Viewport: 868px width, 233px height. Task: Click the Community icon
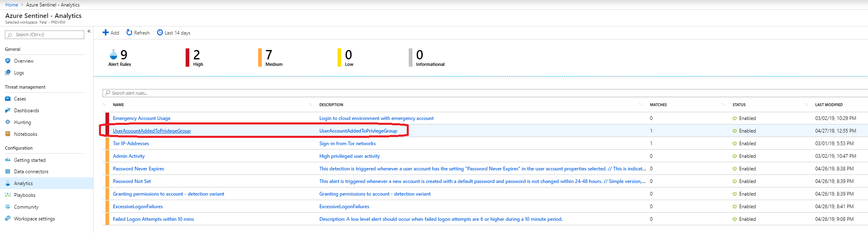(x=8, y=207)
